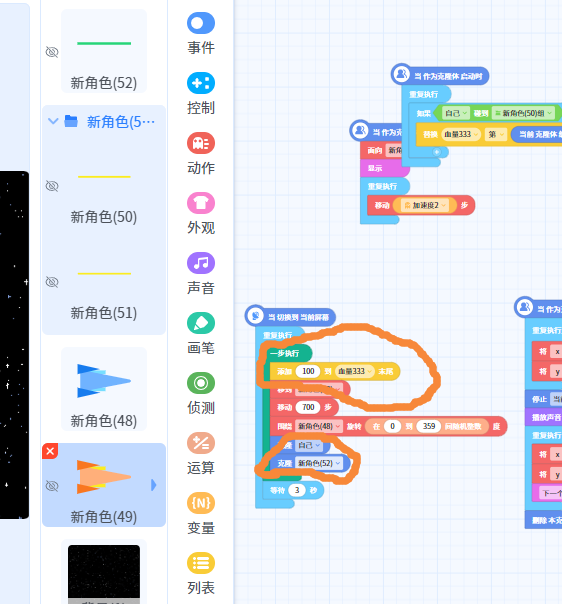This screenshot has width=562, height=604.
Task: Toggle visibility of sprite 新角色(51)
Action: tap(52, 282)
